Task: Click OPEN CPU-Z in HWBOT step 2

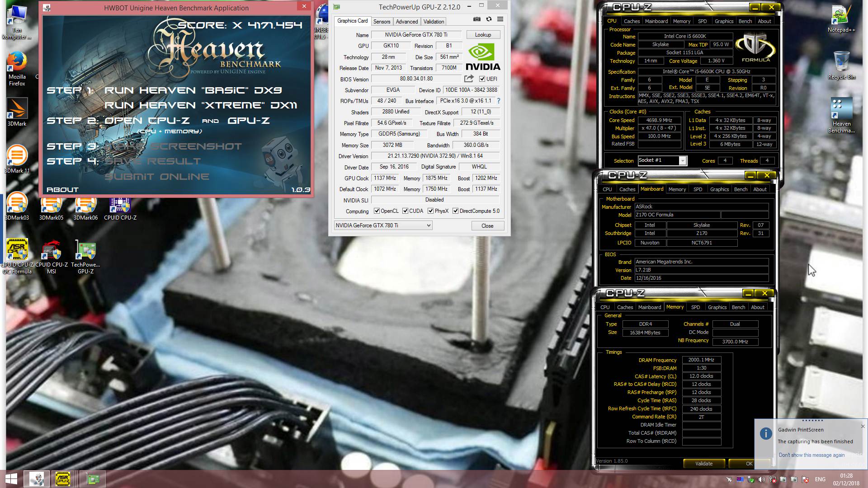Action: [x=146, y=121]
